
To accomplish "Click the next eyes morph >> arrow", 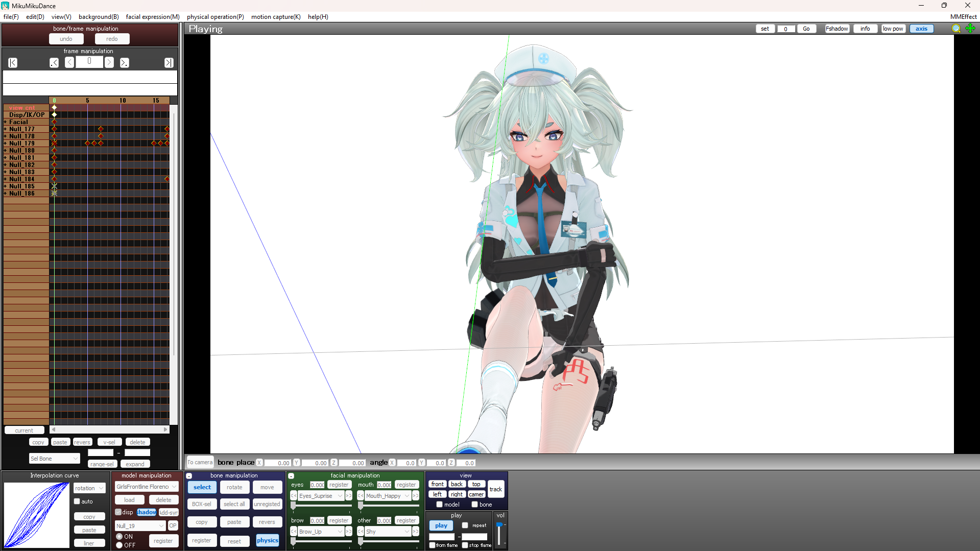I will pyautogui.click(x=349, y=496).
